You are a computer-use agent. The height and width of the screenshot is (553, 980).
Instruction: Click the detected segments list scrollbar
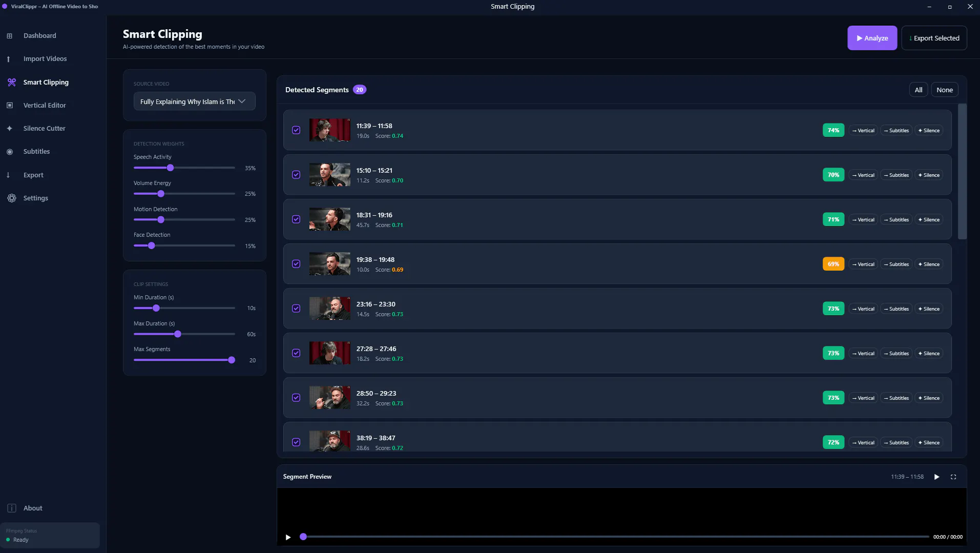click(x=962, y=172)
